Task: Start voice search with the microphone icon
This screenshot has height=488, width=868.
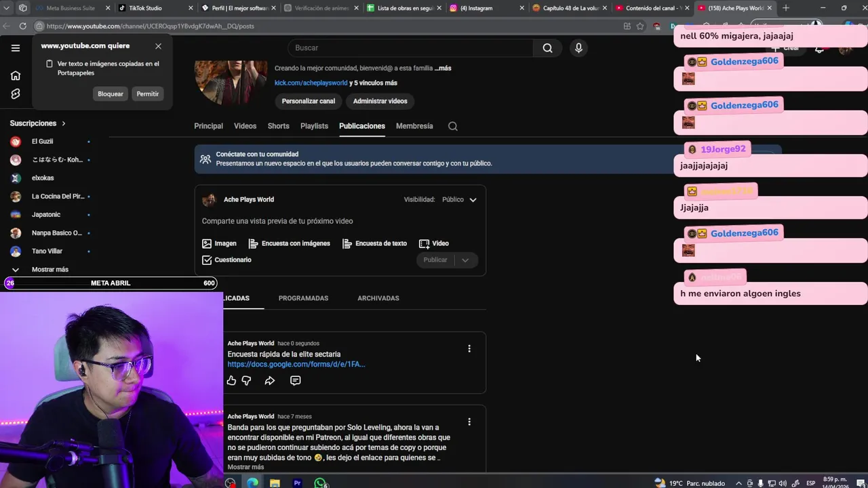Action: [x=578, y=48]
